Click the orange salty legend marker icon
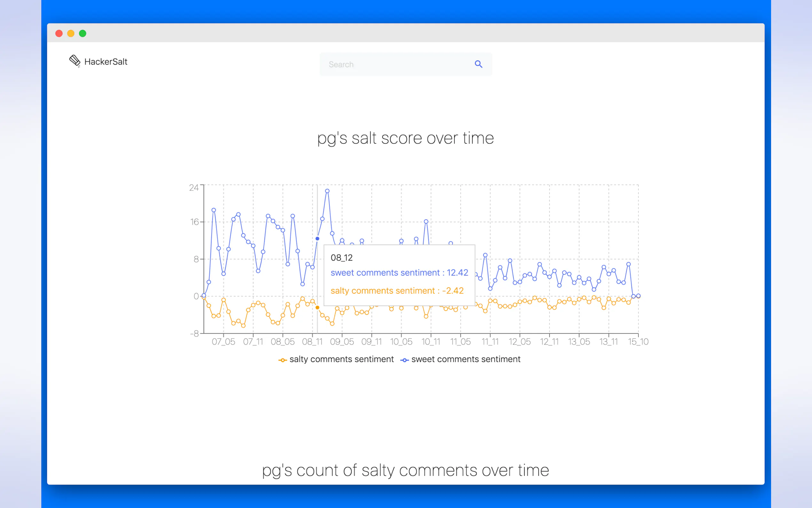Viewport: 812px width, 508px height. 283,360
